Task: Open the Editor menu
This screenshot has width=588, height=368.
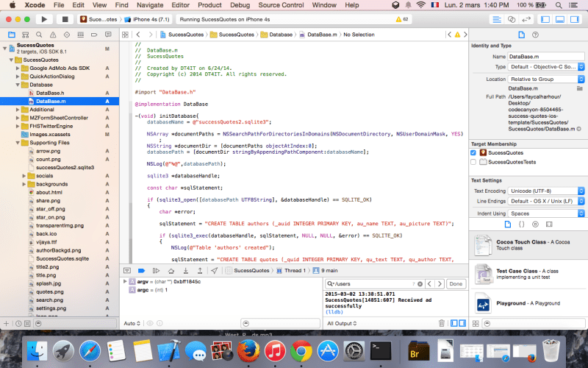Action: click(180, 5)
